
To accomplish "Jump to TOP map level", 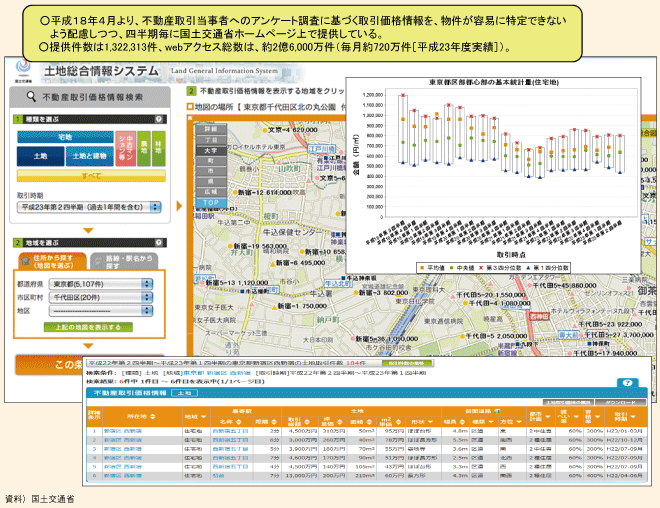I will [x=211, y=202].
